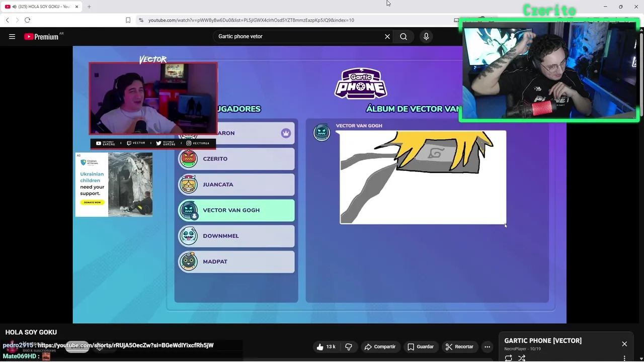Select the DOWNMMEL player row
This screenshot has height=362, width=644.
tap(236, 236)
